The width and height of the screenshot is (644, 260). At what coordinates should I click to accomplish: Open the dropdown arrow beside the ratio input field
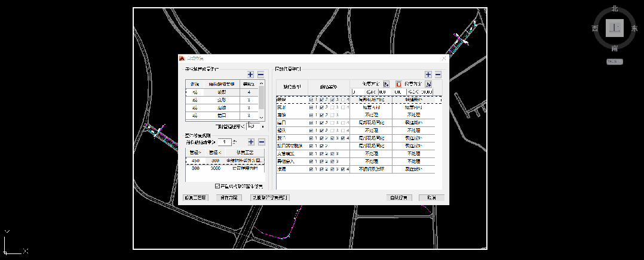pos(262,126)
